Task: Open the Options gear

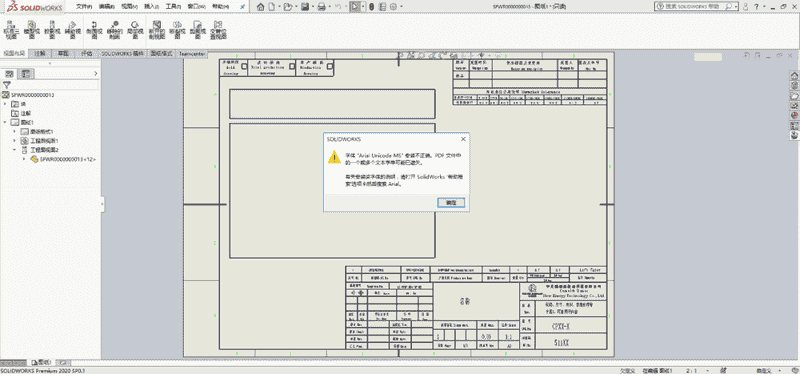Action: [393, 7]
